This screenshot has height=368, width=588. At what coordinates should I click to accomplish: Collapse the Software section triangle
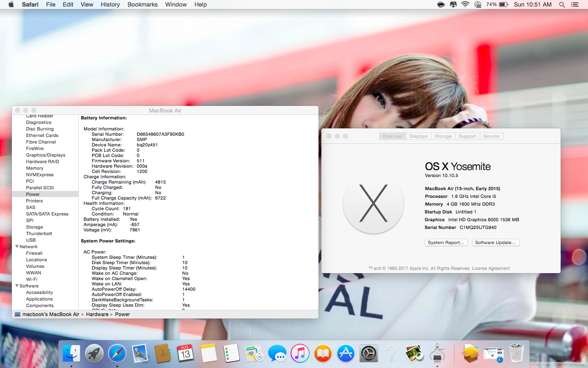pyautogui.click(x=17, y=286)
